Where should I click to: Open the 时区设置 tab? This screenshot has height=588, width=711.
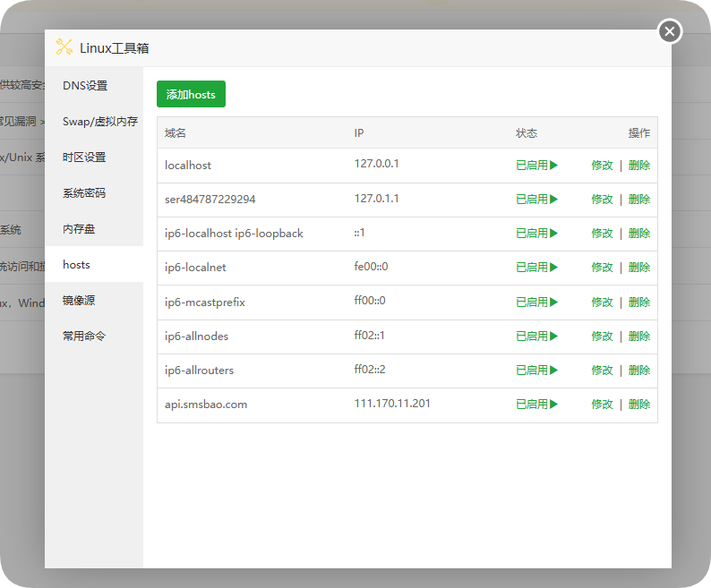point(84,158)
